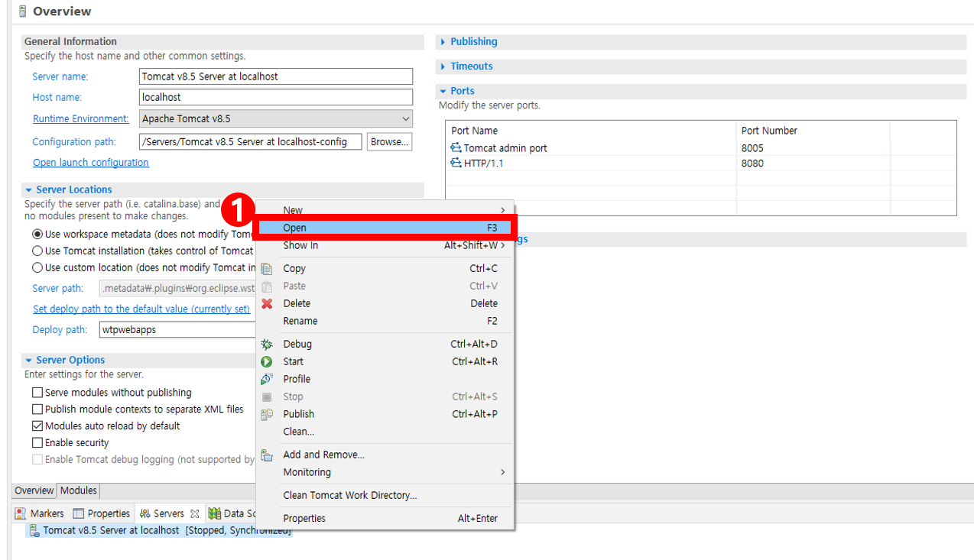This screenshot has height=560, width=974.
Task: Click the Publish icon in context menu
Action: [x=267, y=414]
